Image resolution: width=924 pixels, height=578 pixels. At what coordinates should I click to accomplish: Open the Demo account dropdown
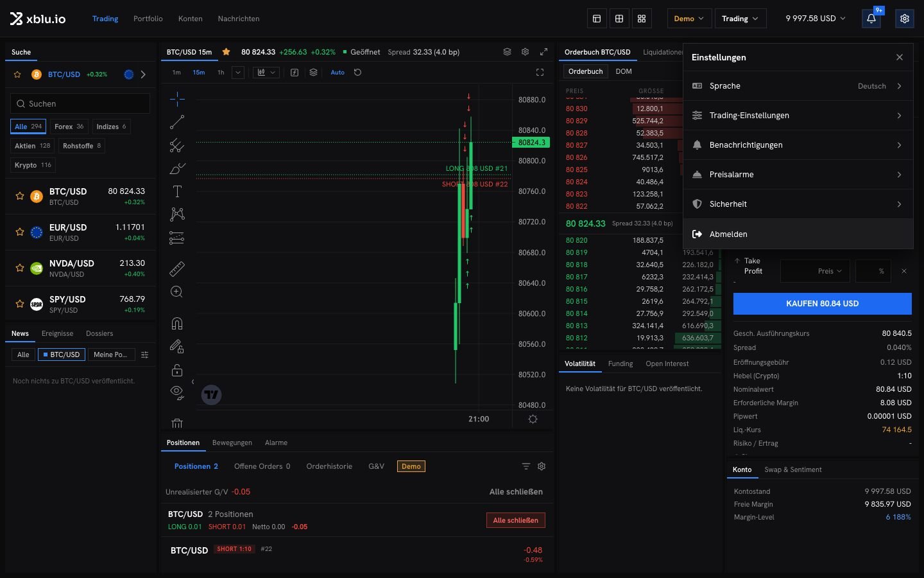click(x=689, y=19)
